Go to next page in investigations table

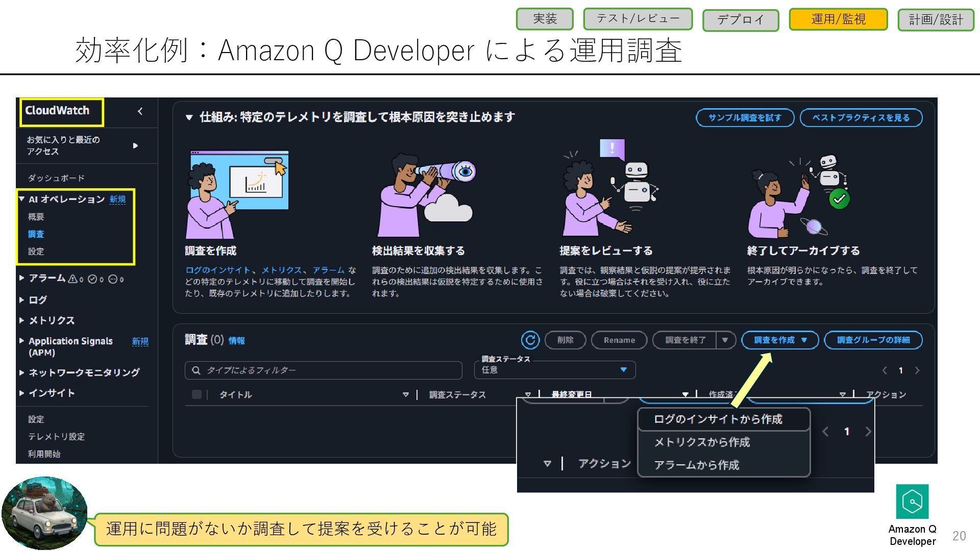point(917,370)
